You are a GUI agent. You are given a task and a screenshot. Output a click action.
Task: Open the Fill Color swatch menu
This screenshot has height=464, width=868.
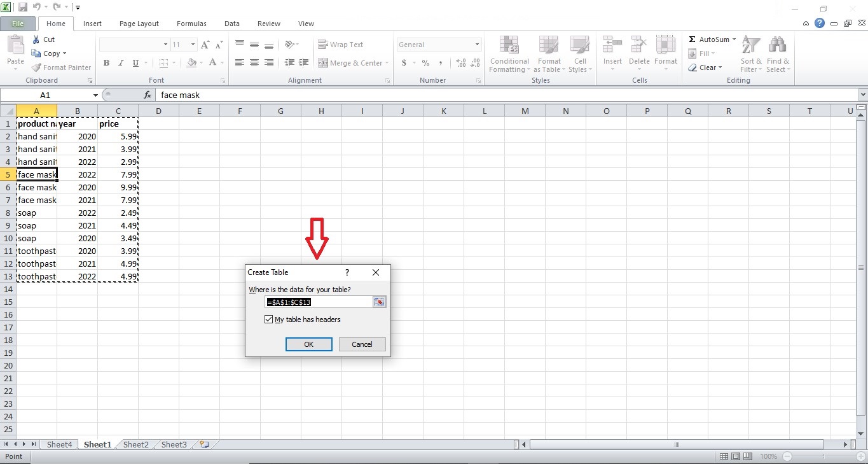tap(200, 63)
